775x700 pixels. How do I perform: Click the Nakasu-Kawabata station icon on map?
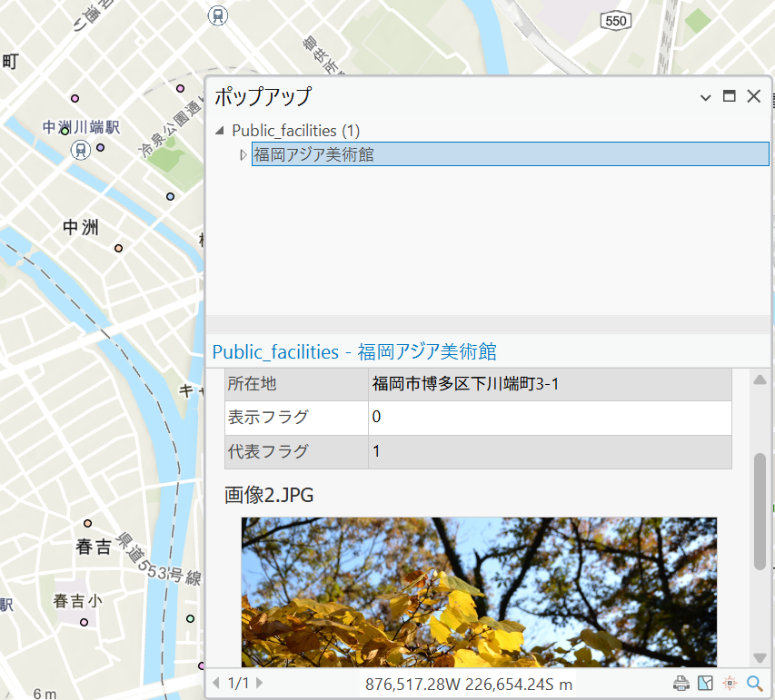tap(81, 150)
